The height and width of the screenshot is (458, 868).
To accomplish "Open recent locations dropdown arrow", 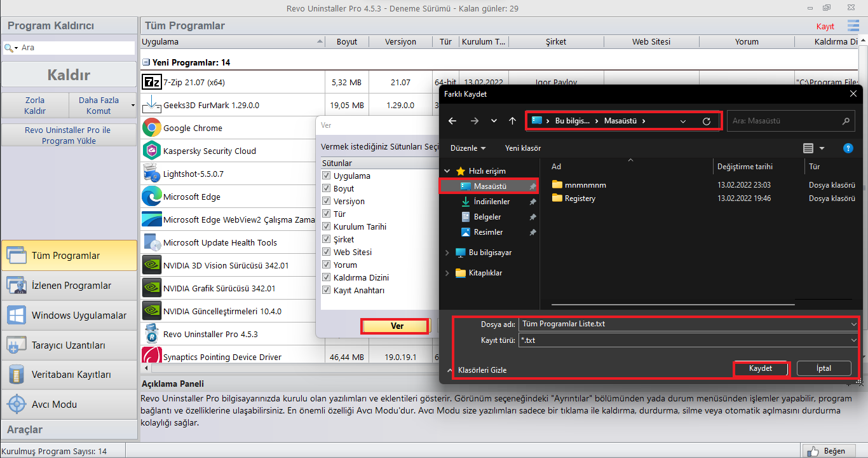I will 494,121.
